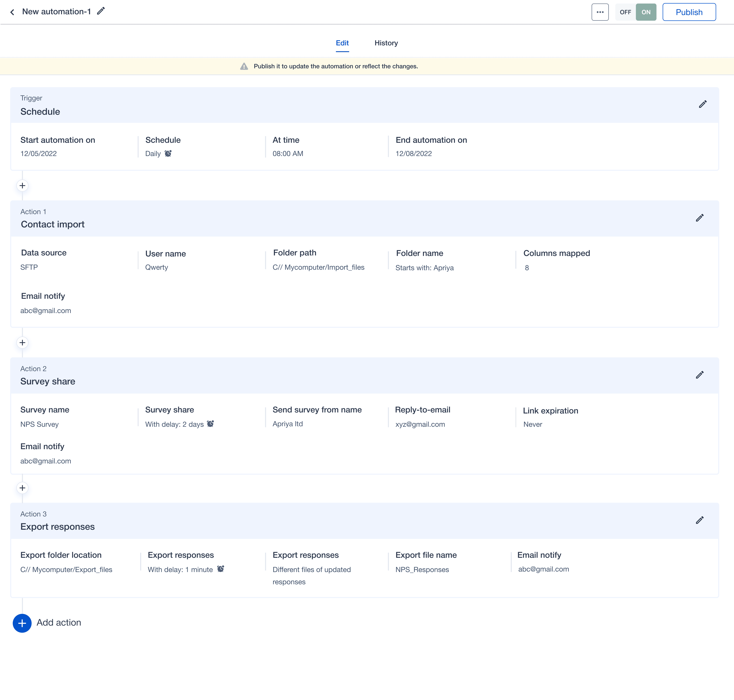Click the alarm clock icon next to Daily
The image size is (734, 700).
coord(168,153)
